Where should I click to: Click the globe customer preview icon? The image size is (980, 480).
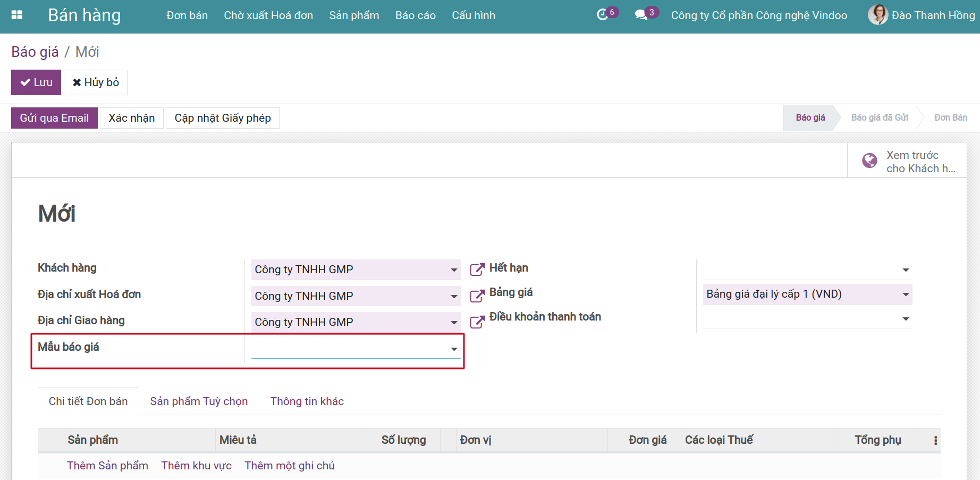pyautogui.click(x=869, y=161)
